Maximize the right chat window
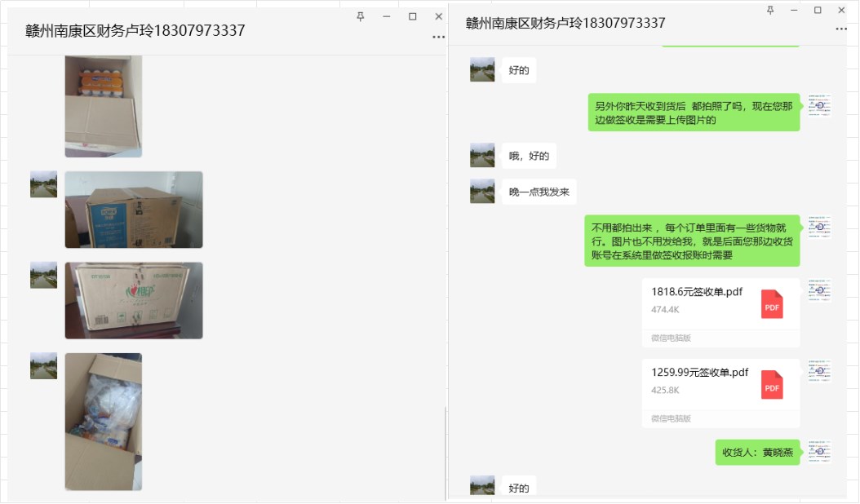This screenshot has height=504, width=860. tap(818, 10)
